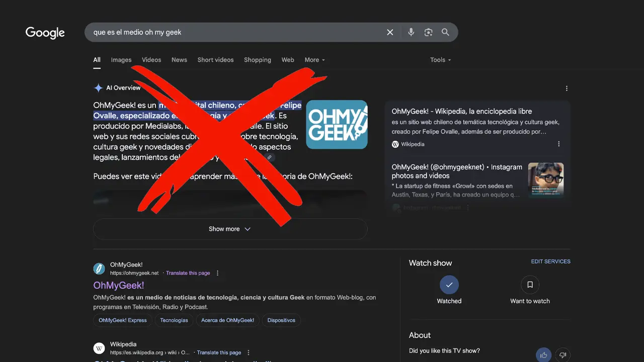Viewport: 644px width, 362px height.
Task: Click the thumbs down icon in About
Action: pyautogui.click(x=563, y=355)
